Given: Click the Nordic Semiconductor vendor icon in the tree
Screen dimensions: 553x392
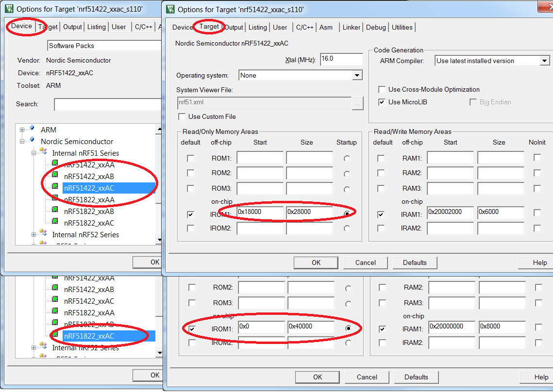Looking at the screenshot, I should [33, 140].
